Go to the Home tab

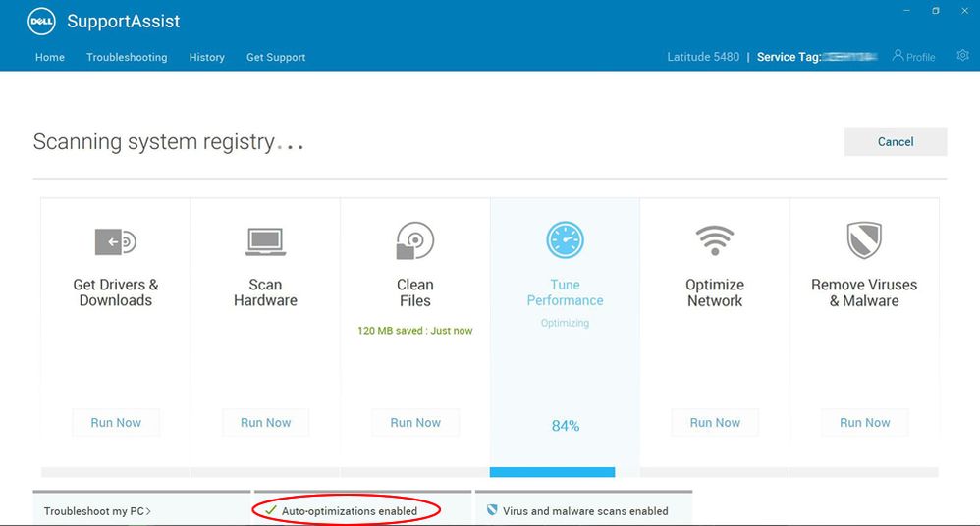(50, 57)
